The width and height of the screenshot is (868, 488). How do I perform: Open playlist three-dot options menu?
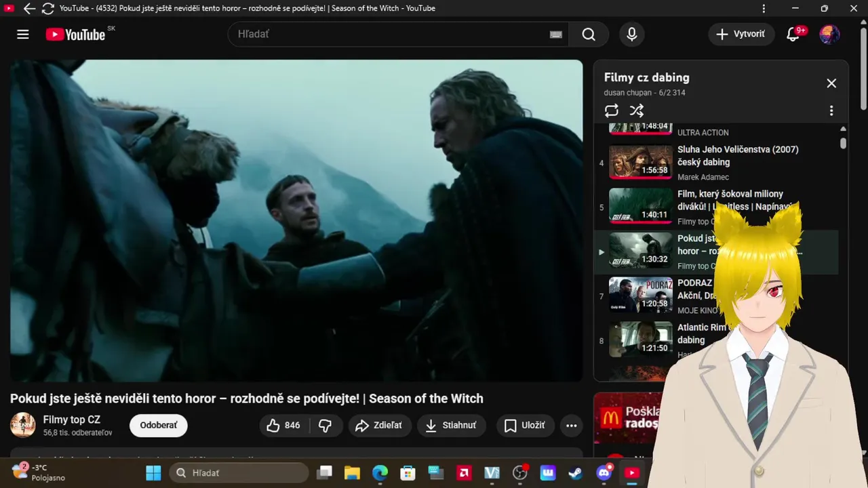(x=831, y=110)
